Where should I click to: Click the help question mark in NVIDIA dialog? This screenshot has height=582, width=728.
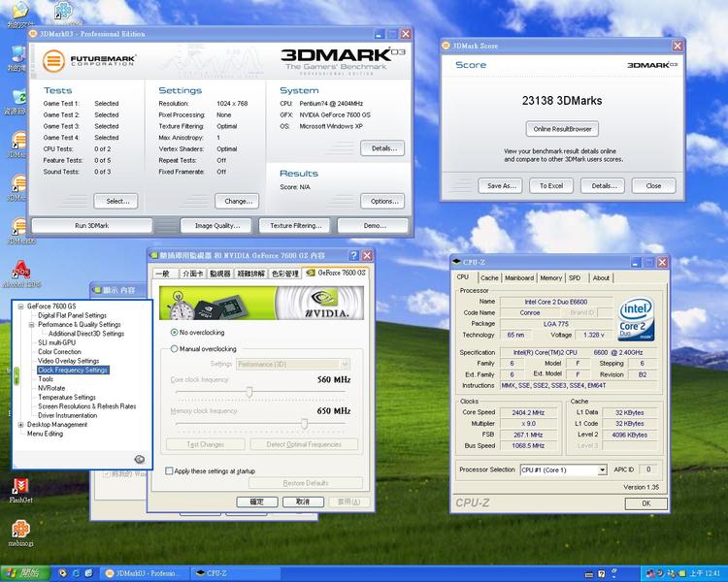[353, 255]
